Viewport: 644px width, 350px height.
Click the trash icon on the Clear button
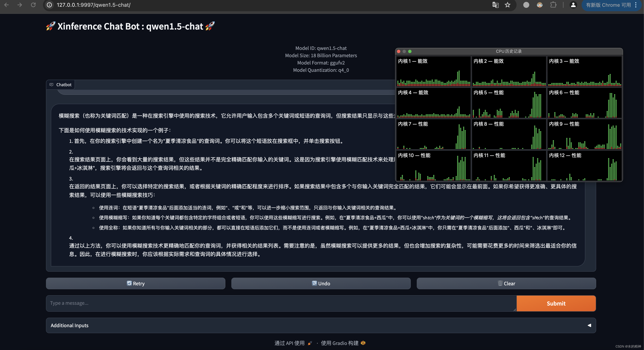pos(500,283)
